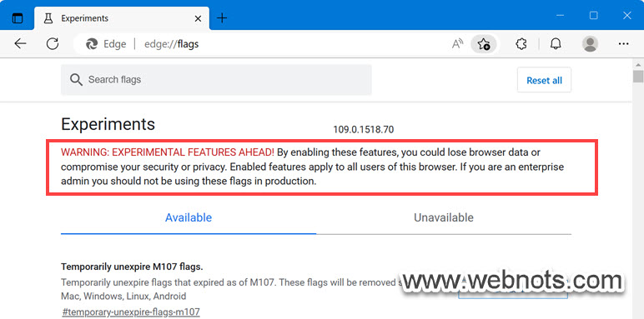The height and width of the screenshot is (319, 644).
Task: Maximize the Edge window
Action: [x=593, y=16]
